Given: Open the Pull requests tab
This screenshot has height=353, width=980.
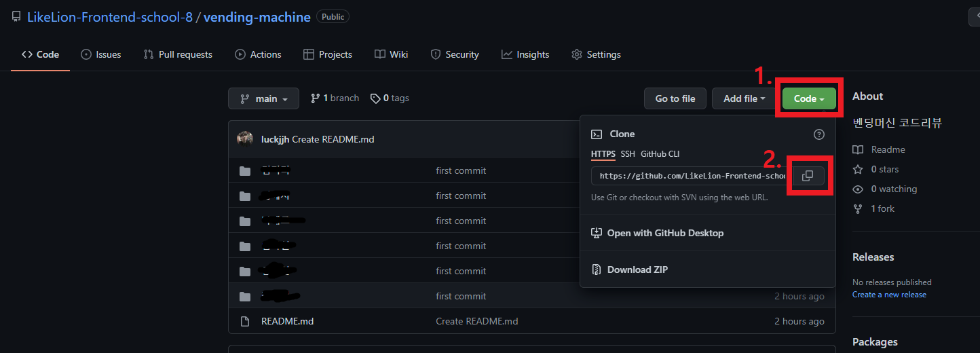Looking at the screenshot, I should click(178, 54).
